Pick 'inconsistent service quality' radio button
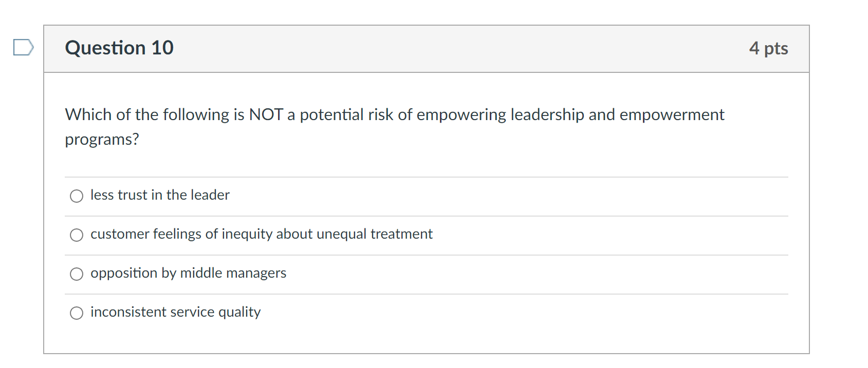This screenshot has height=368, width=868. (77, 313)
